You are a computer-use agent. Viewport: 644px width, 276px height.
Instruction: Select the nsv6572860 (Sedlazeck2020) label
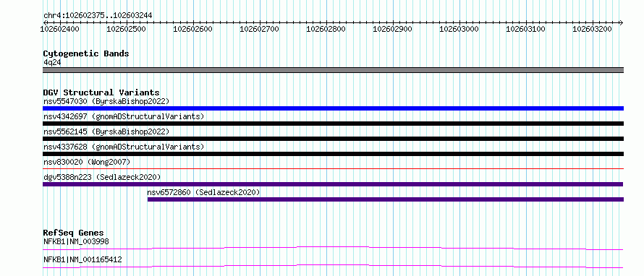[x=204, y=192]
